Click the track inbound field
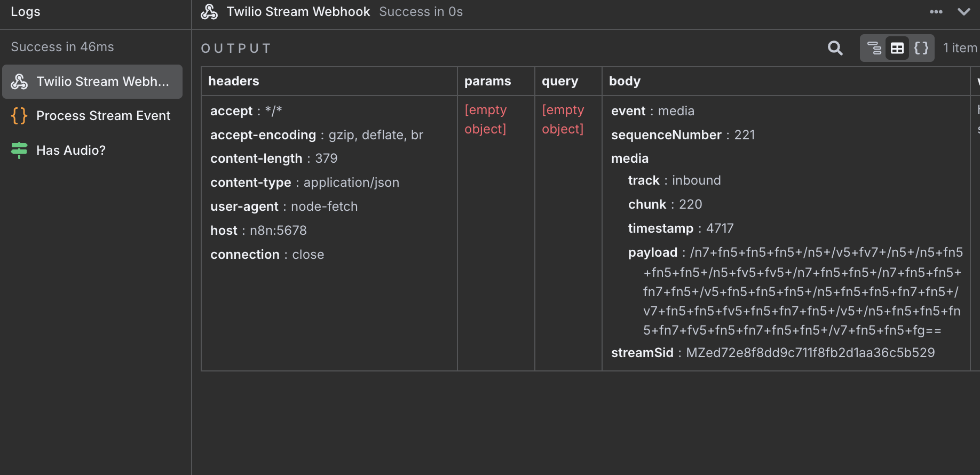The width and height of the screenshot is (980, 475). (x=675, y=180)
